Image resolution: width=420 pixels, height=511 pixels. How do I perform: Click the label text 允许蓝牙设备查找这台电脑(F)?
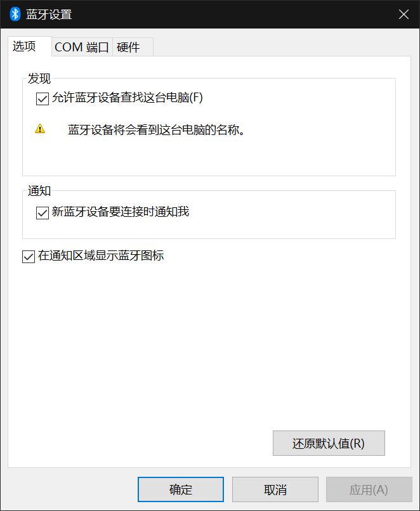click(x=128, y=98)
